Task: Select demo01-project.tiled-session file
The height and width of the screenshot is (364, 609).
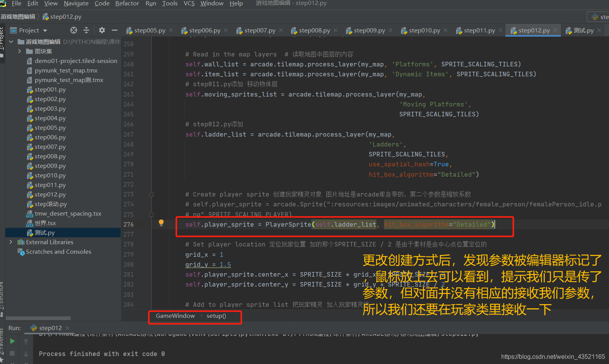Action: pos(76,61)
